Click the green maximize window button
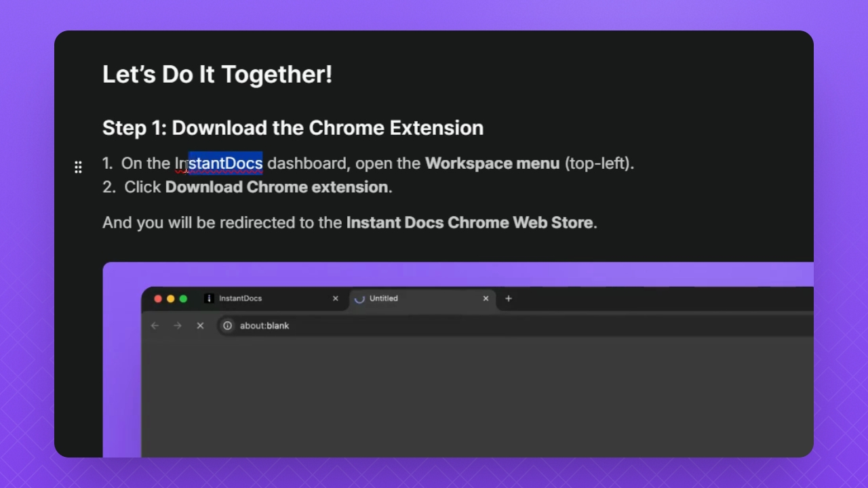 pyautogui.click(x=183, y=299)
